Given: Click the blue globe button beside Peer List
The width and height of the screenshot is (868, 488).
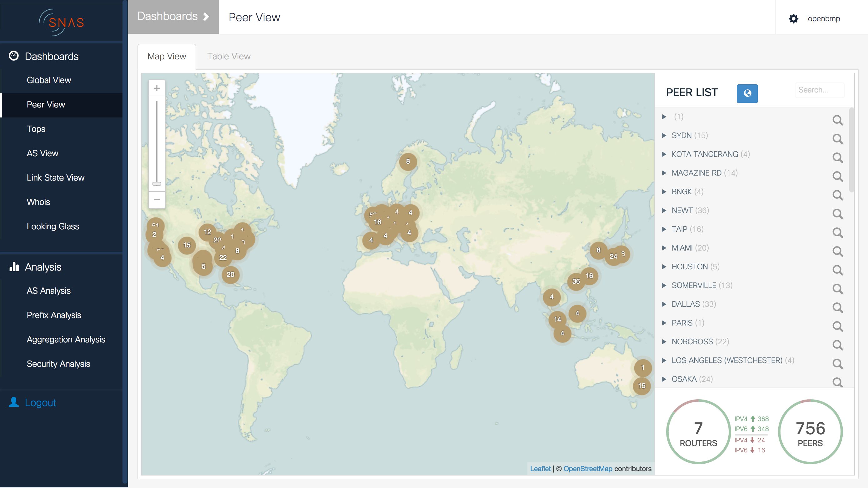Looking at the screenshot, I should click(x=747, y=93).
